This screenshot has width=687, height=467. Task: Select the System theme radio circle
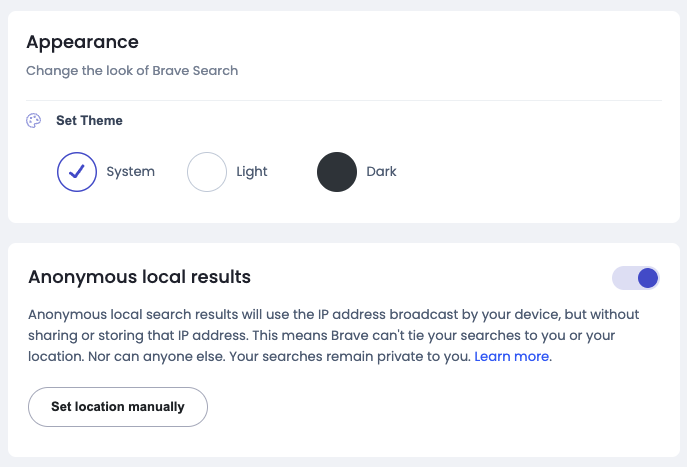pyautogui.click(x=77, y=172)
